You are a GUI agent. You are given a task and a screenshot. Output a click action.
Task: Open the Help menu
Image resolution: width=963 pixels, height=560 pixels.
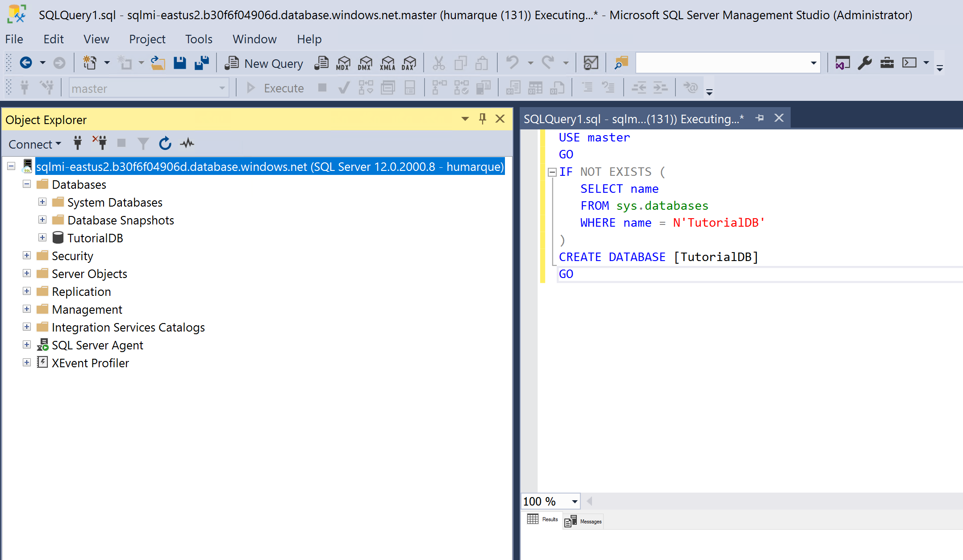(309, 39)
